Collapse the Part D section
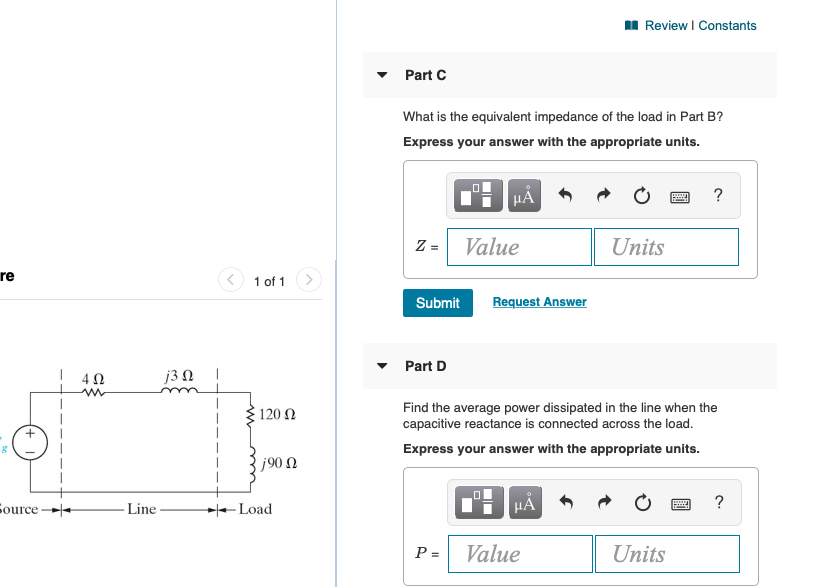The width and height of the screenshot is (828, 587). point(382,366)
